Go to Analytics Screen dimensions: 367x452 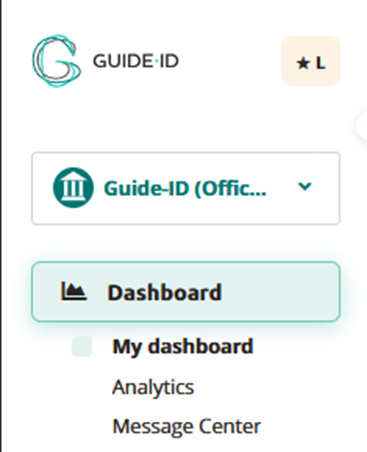tap(153, 387)
